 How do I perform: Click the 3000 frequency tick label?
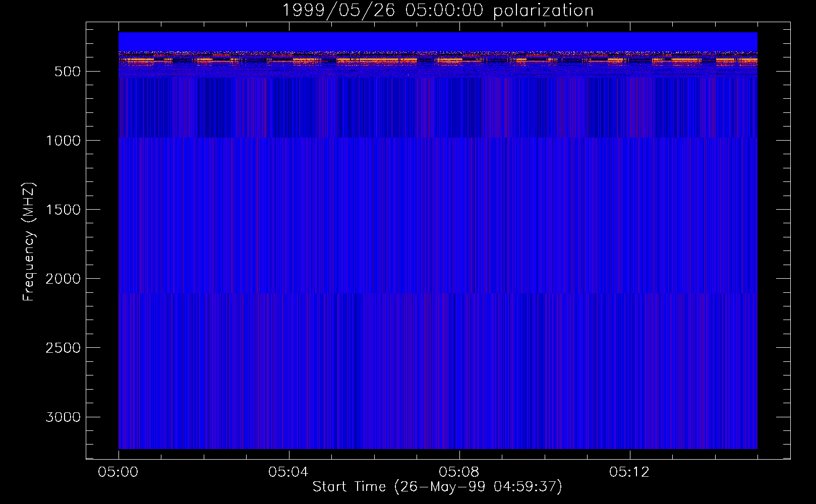coord(63,417)
